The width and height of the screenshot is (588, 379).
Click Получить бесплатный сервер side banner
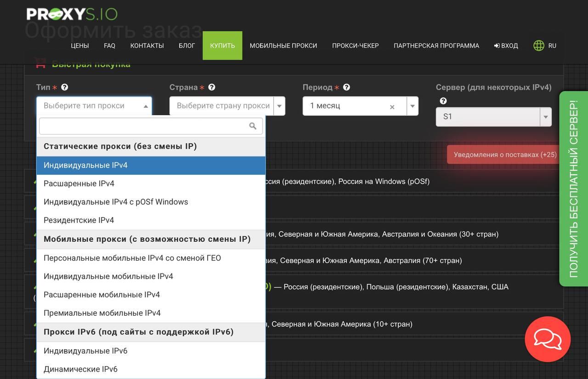tap(573, 189)
